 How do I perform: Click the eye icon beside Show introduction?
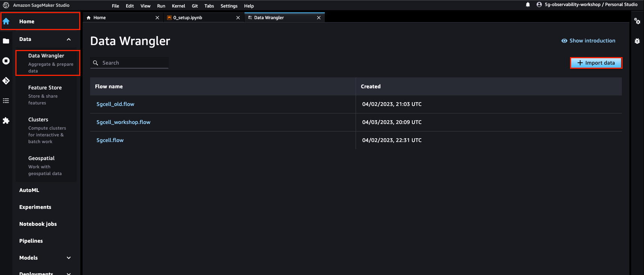point(564,41)
